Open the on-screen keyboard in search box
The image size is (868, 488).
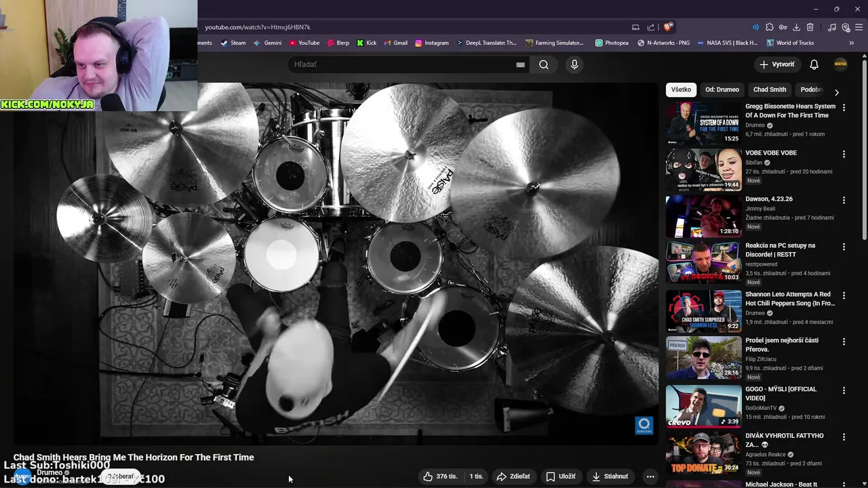520,64
